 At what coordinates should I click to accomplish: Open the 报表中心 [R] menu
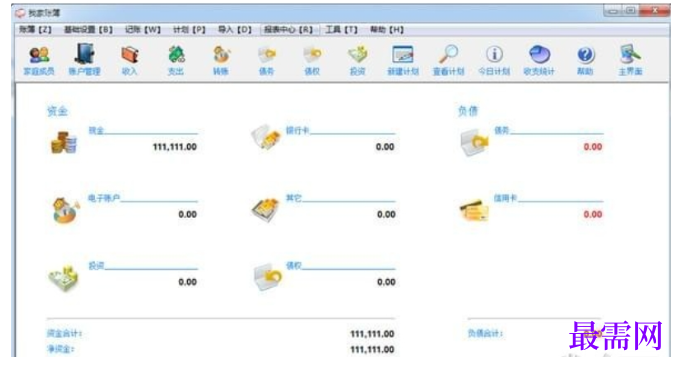tap(288, 30)
